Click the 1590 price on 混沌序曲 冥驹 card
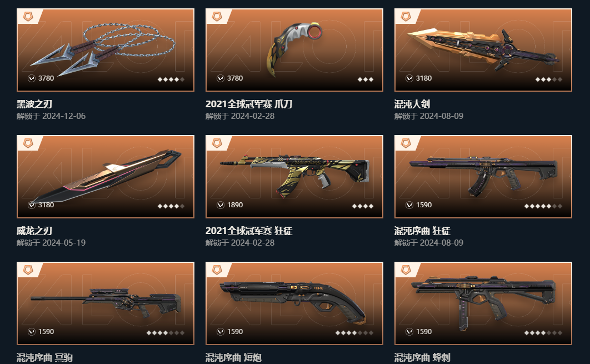590x364 pixels. (46, 332)
